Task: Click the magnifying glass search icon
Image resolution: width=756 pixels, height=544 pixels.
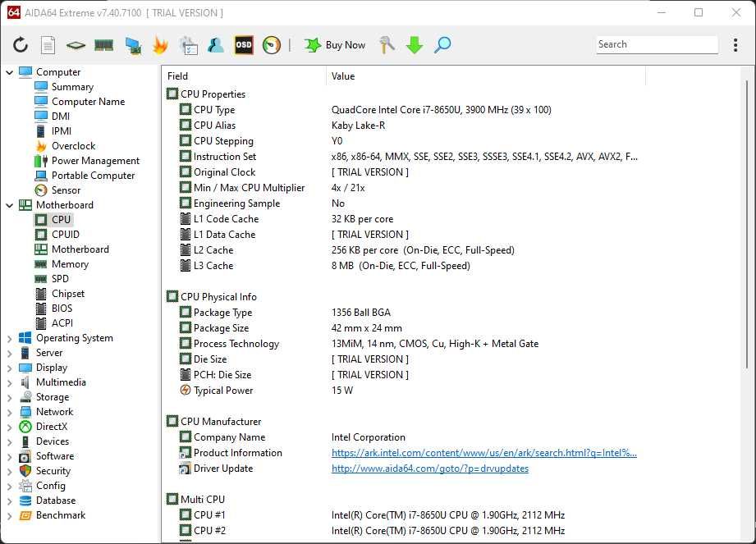Action: pos(442,45)
